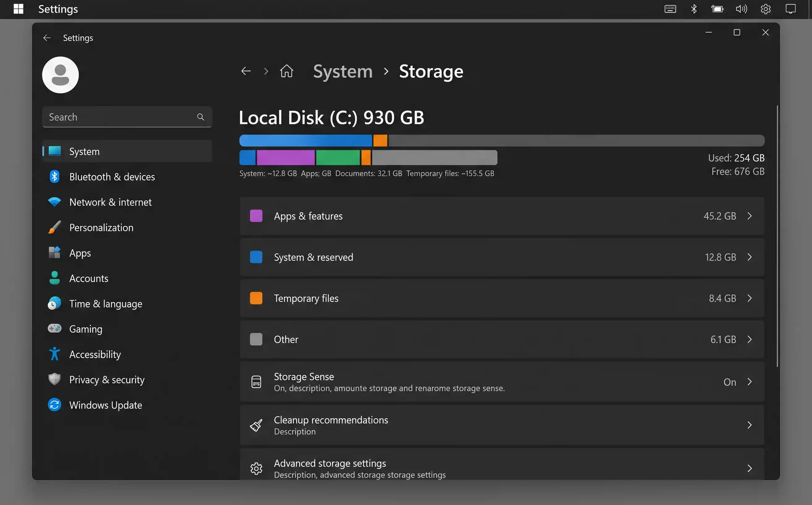Screen dimensions: 812x505
Task: Click the vertical scrollbar on right
Action: pos(777,236)
